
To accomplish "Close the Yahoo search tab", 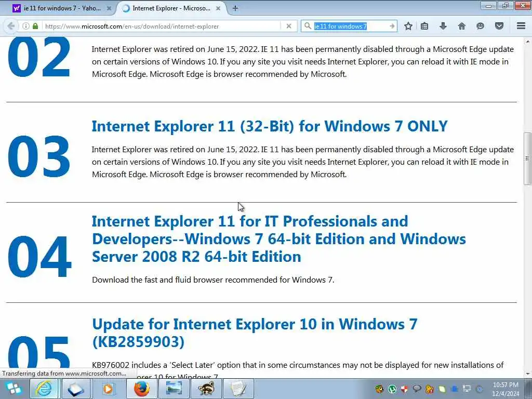I will [x=109, y=8].
